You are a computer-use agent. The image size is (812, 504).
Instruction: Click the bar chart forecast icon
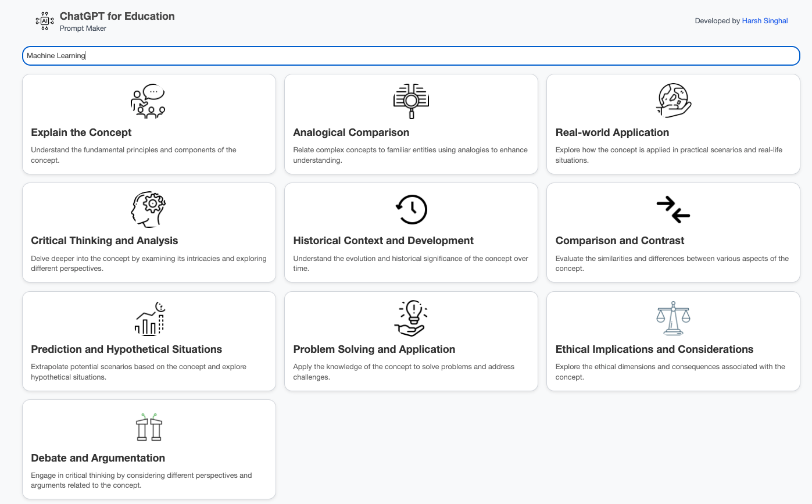(x=149, y=318)
